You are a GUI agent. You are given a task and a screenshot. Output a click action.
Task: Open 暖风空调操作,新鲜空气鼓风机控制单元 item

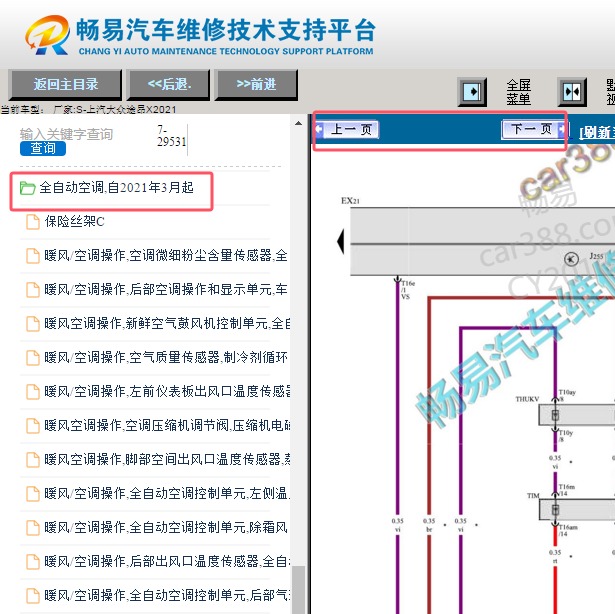click(167, 323)
